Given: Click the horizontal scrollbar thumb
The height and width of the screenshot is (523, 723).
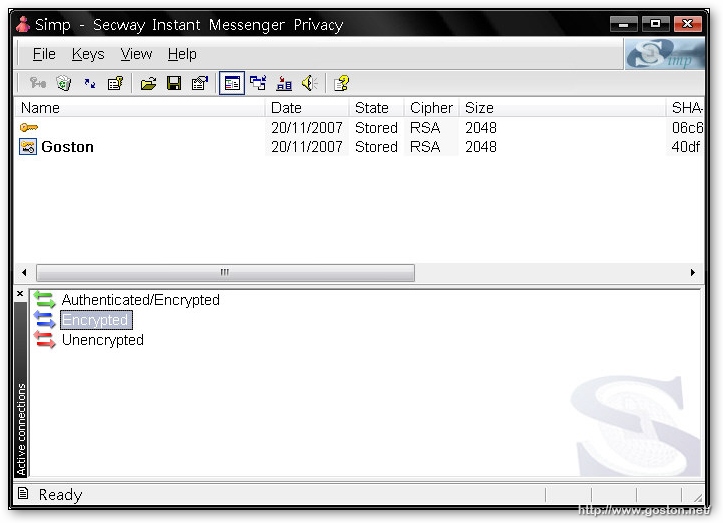Looking at the screenshot, I should click(x=225, y=273).
